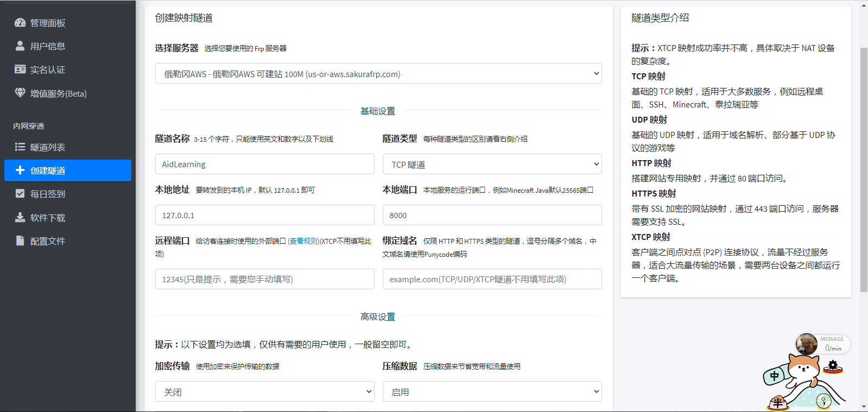Click the cat photo avatar next to MESSAGE

tap(807, 344)
